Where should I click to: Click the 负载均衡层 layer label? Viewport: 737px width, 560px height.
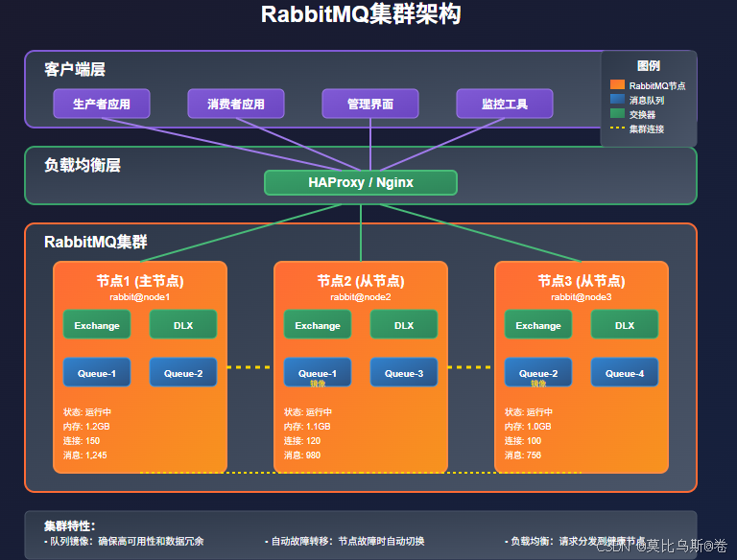coord(83,165)
